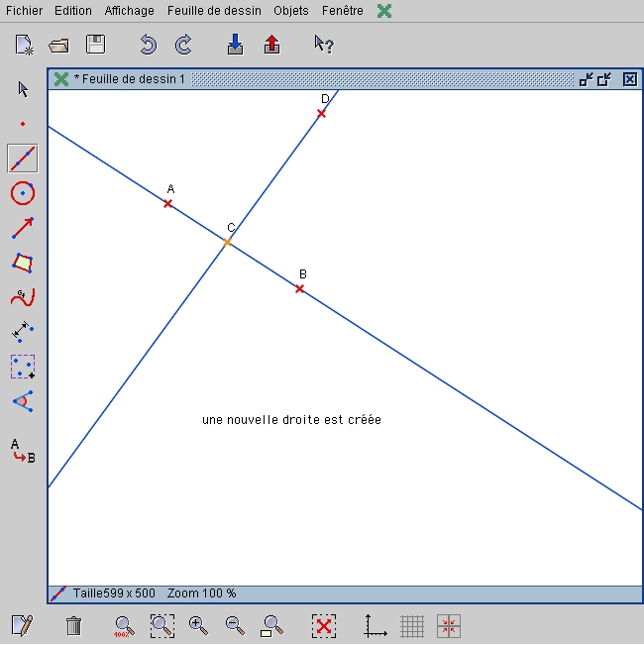Click the trash can delete icon

coord(73,626)
